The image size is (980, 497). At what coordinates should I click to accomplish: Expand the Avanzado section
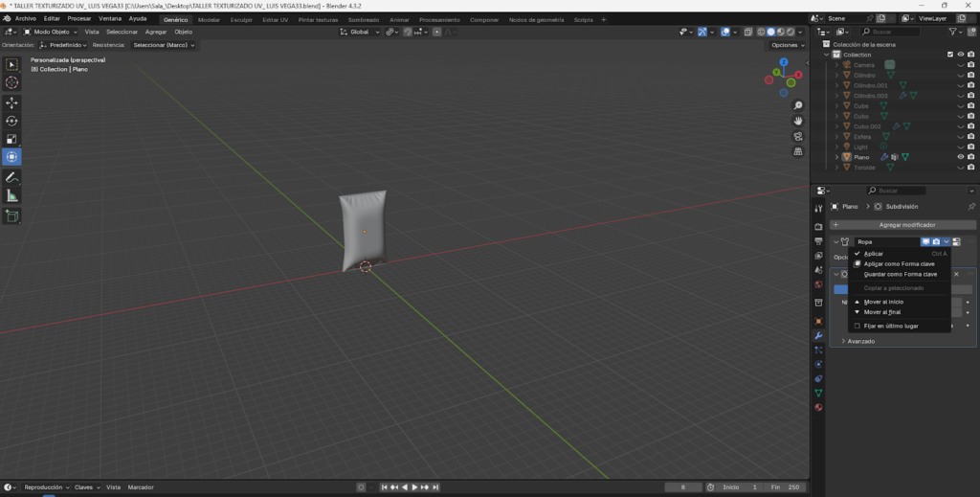[x=861, y=341]
